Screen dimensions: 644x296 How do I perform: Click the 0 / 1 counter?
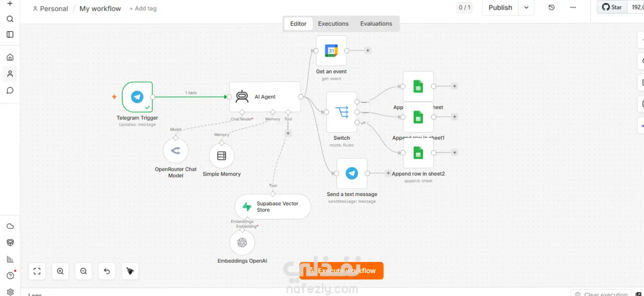click(x=464, y=8)
